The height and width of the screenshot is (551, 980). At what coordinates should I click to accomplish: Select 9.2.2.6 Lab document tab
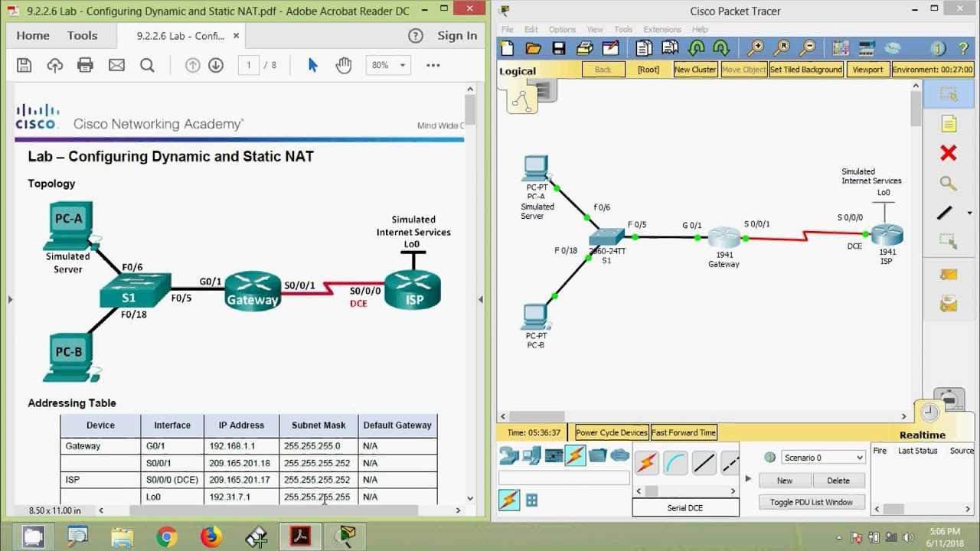pyautogui.click(x=181, y=36)
